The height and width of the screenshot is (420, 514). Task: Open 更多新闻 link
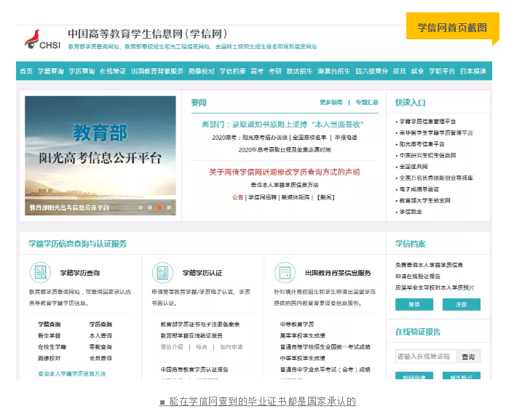click(331, 103)
